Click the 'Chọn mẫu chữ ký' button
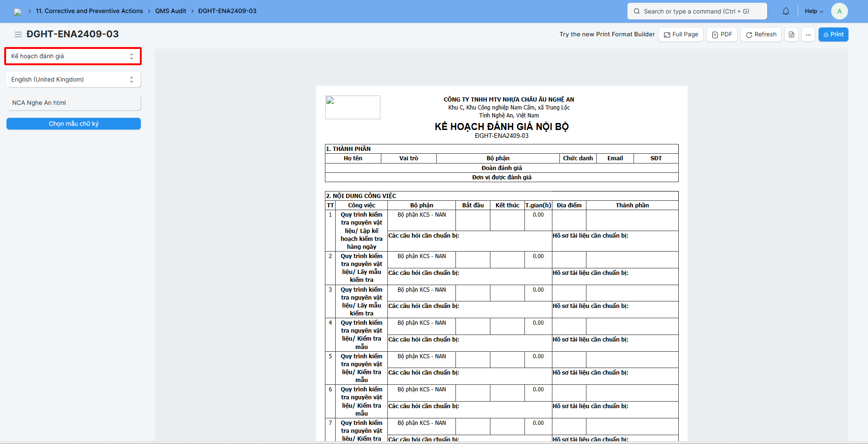The image size is (868, 444). pyautogui.click(x=74, y=124)
